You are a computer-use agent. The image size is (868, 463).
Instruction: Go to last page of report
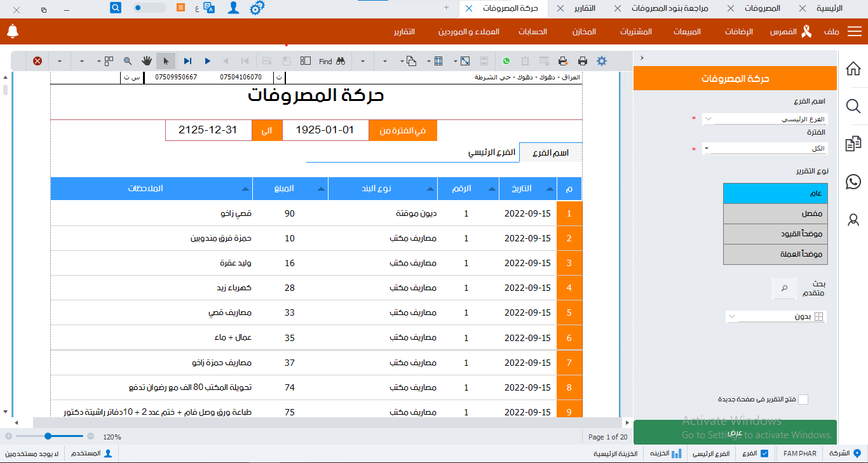(x=187, y=61)
